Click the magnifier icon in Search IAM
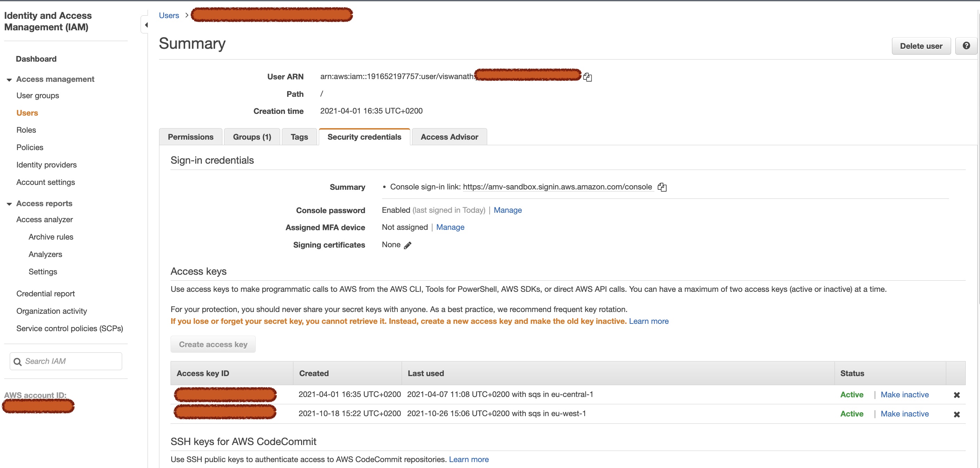The height and width of the screenshot is (468, 980). (17, 361)
